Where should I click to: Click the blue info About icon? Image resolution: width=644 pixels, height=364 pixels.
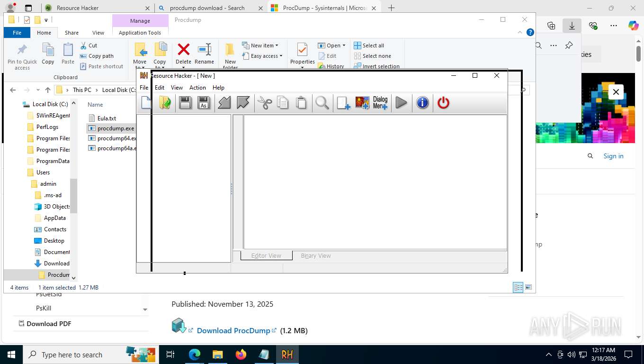tap(422, 103)
